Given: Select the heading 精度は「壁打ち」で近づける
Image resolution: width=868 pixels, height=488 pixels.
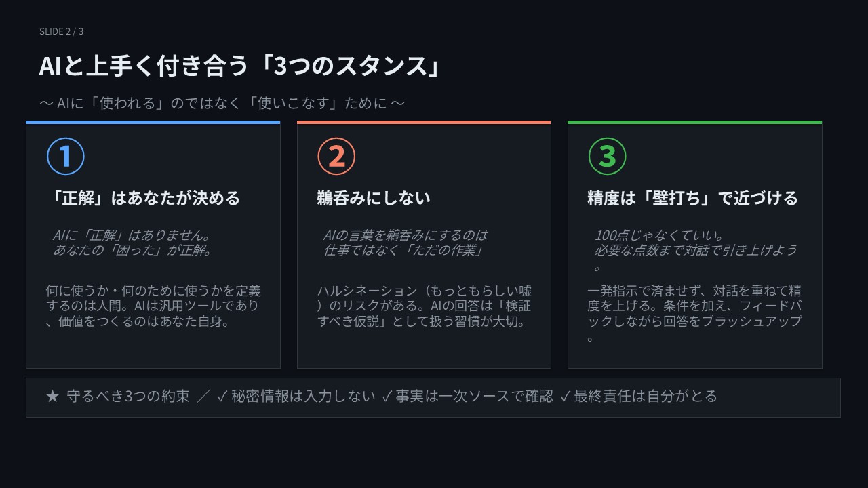Looking at the screenshot, I should click(x=692, y=198).
